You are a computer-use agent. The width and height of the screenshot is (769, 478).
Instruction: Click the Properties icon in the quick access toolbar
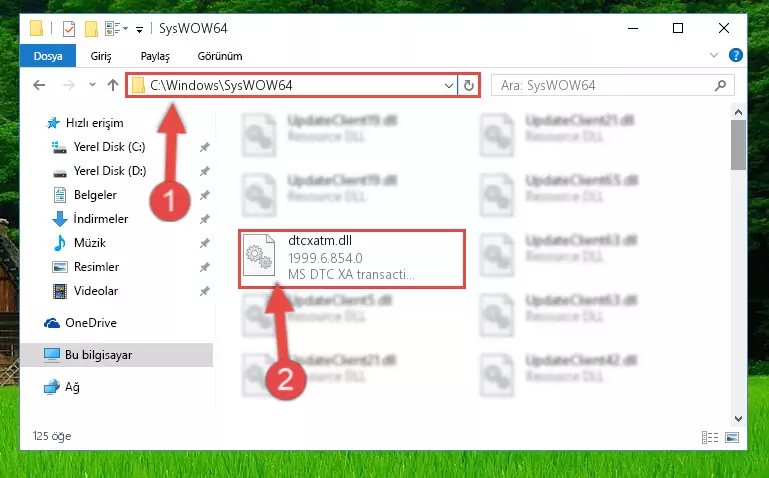[x=69, y=29]
